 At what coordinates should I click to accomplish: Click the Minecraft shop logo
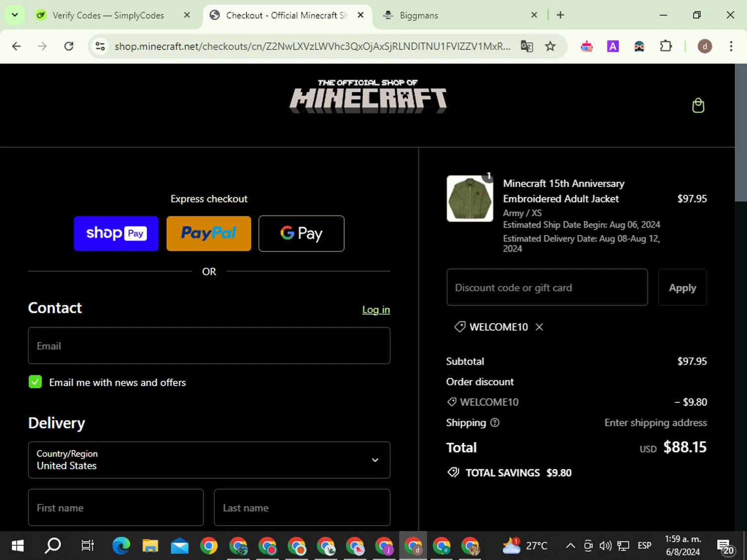tap(368, 96)
